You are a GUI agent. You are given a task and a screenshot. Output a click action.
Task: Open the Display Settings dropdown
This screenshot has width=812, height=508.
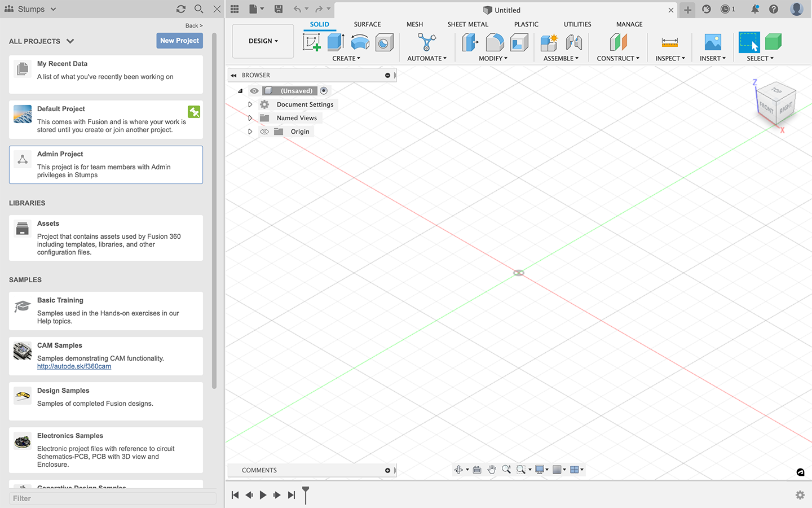coord(541,470)
